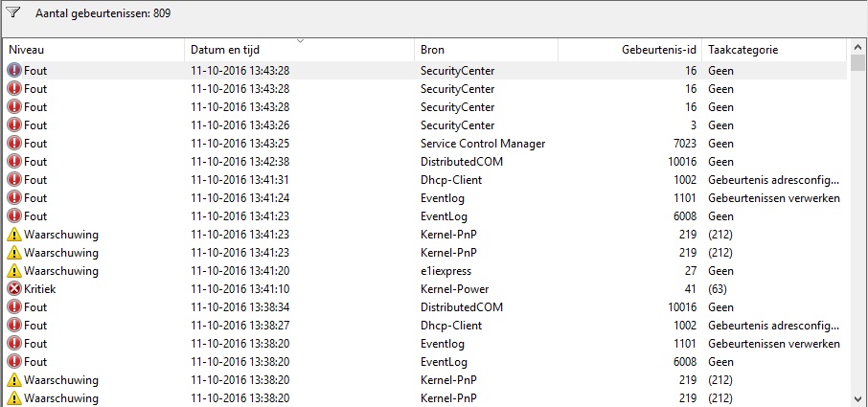Viewport: 868px width, 407px height.
Task: Click error icon of event 7023
Action: (13, 144)
